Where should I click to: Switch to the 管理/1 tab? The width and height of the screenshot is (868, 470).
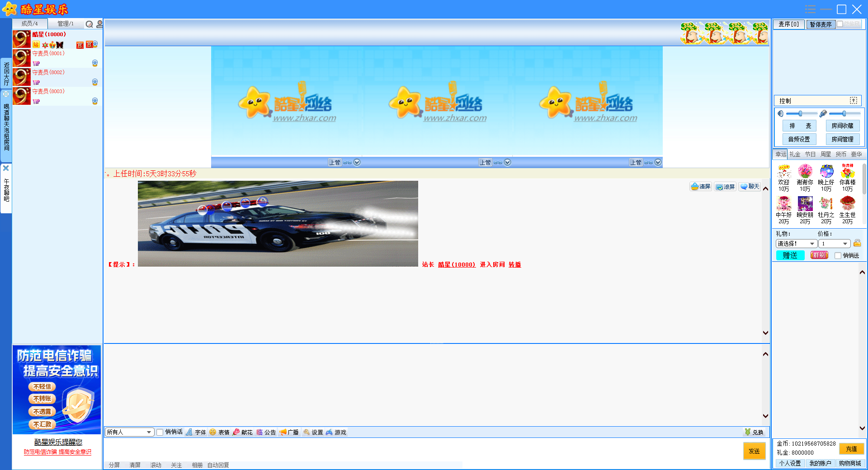click(66, 23)
